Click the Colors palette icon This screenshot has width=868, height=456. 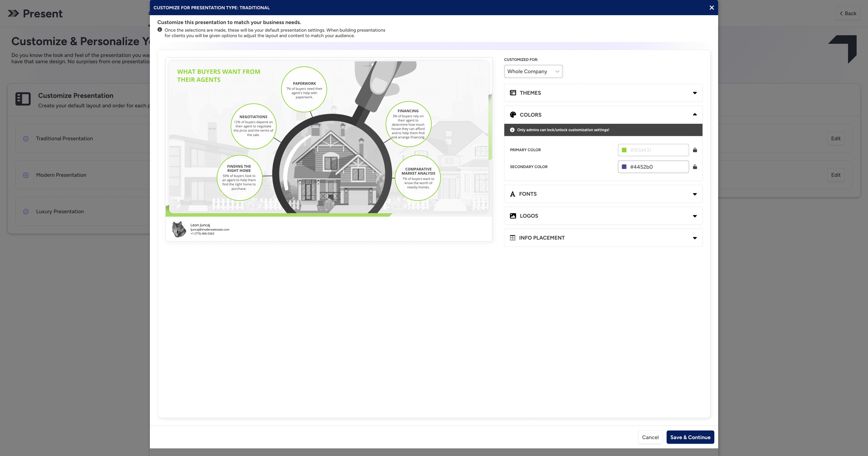513,115
